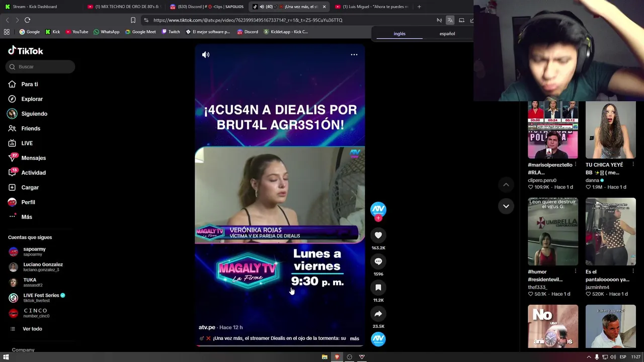Switch to Discord Clips SAPOLIOS tab

207,7
